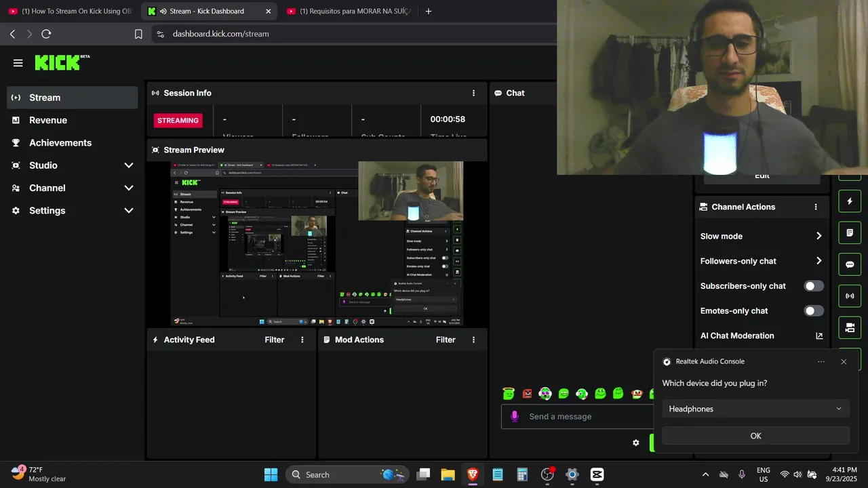Toggle Subscribers-only chat switch
This screenshot has height=488, width=868.
click(x=814, y=286)
